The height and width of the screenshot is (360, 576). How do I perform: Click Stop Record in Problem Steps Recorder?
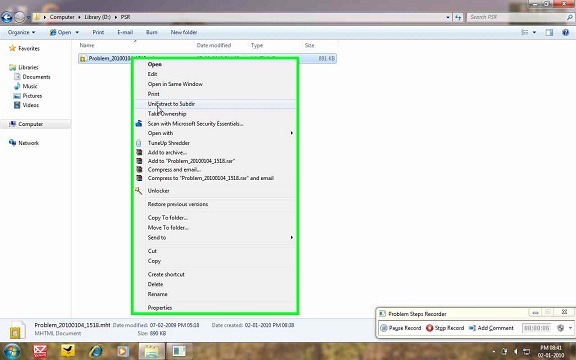(445, 328)
